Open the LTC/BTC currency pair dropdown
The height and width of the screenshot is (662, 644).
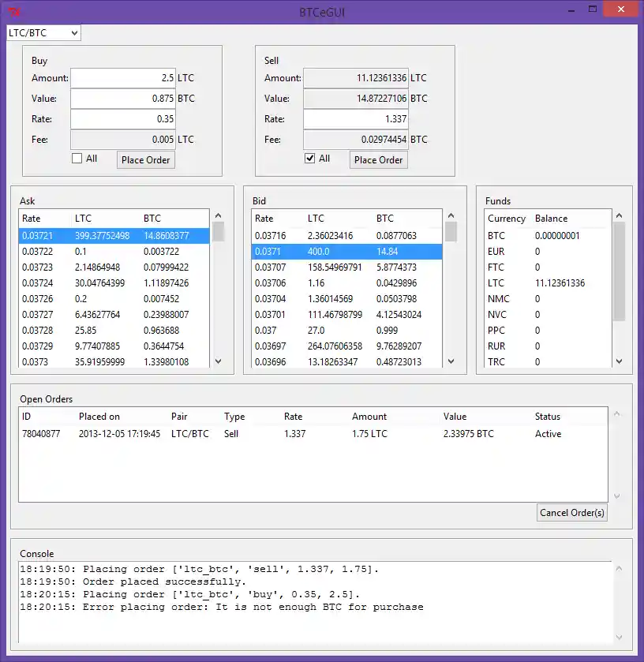pos(43,32)
